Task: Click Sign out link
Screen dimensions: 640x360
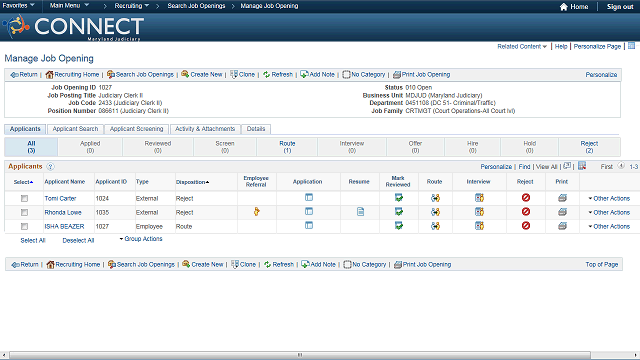Action: point(620,7)
